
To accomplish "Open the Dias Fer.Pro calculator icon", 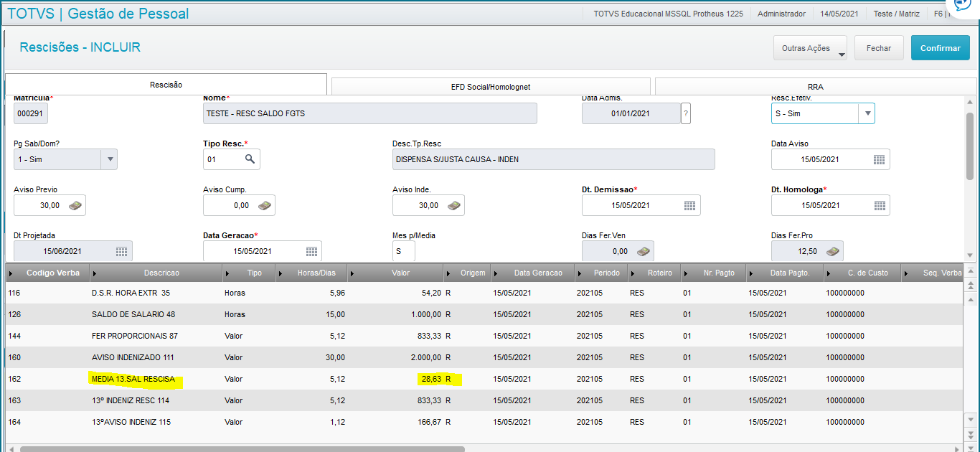I will [x=833, y=251].
